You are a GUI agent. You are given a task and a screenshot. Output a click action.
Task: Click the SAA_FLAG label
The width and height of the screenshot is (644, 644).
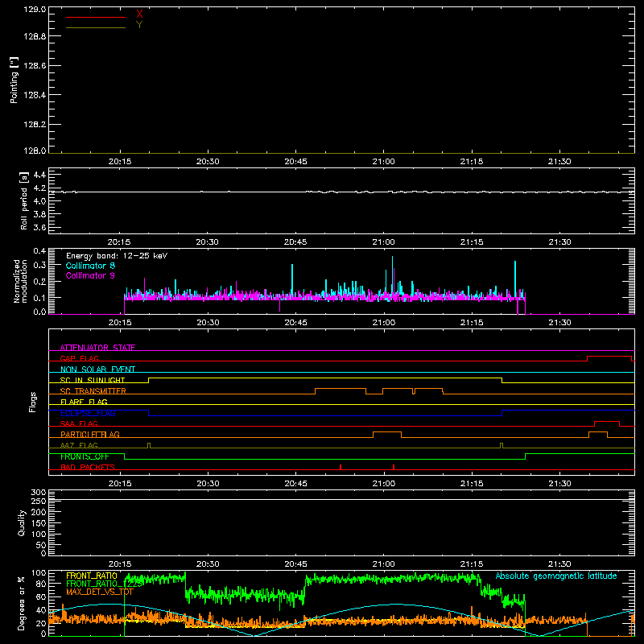[79, 423]
